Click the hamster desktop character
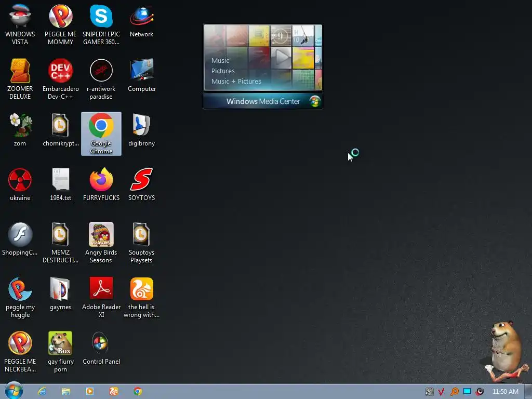Viewport: 532px width, 399px height. coord(507,352)
